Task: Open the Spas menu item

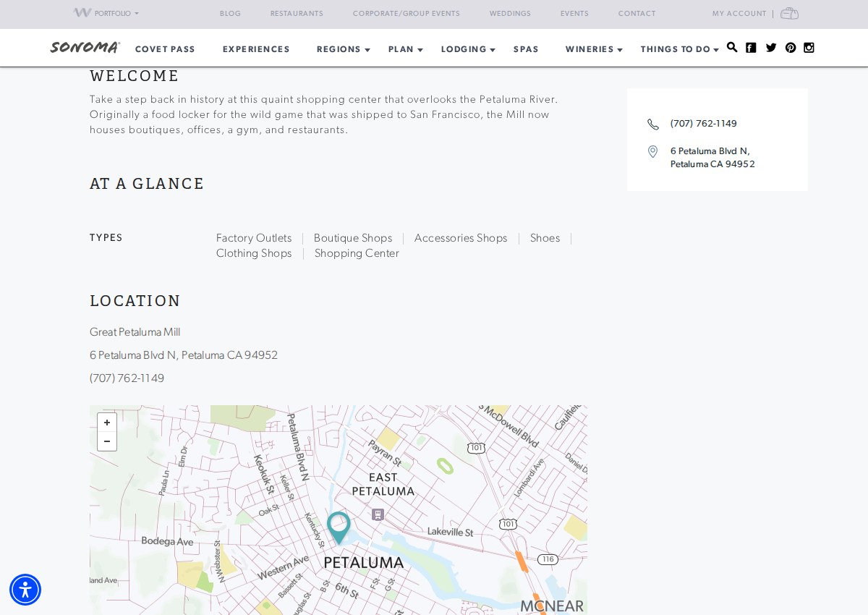Action: 526,49
